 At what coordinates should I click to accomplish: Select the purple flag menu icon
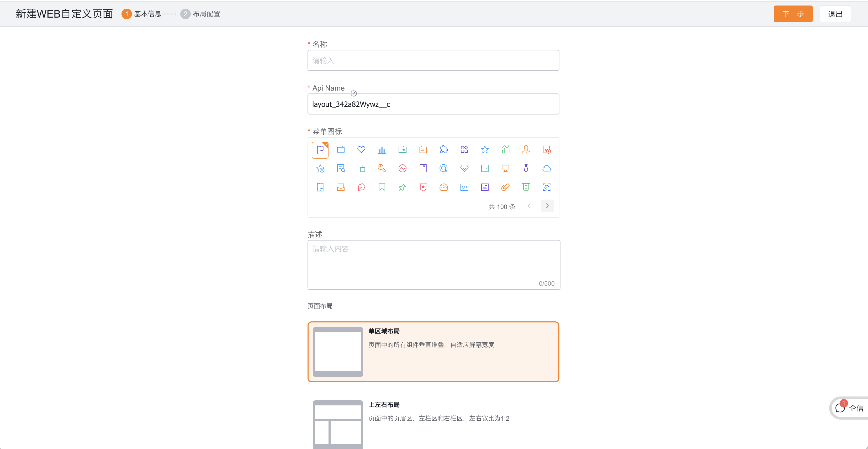pos(320,150)
